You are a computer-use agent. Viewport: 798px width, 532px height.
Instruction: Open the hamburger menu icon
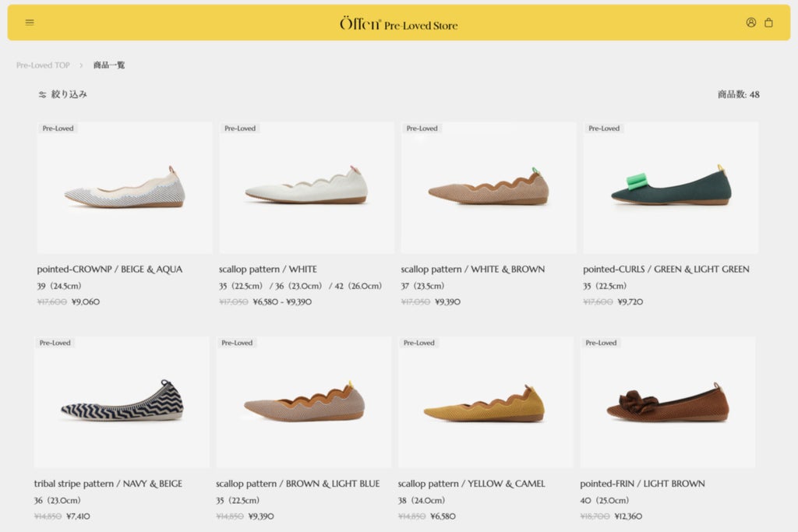tap(30, 23)
